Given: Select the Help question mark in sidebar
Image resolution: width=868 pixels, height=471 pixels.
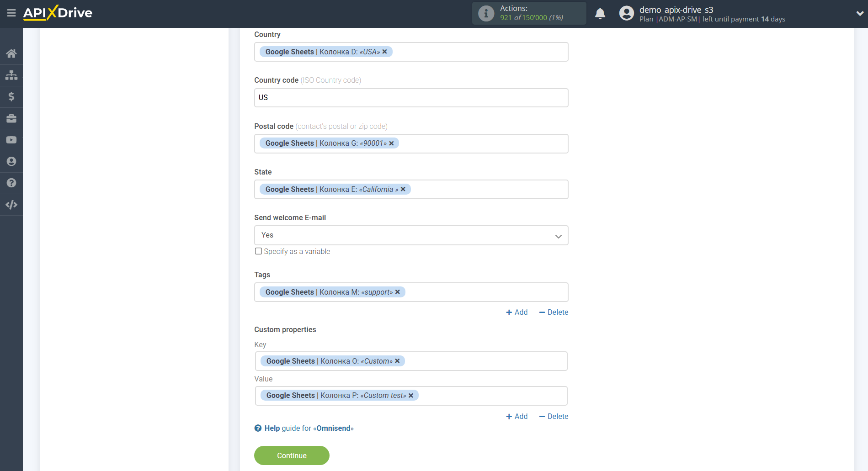Looking at the screenshot, I should tap(11, 183).
